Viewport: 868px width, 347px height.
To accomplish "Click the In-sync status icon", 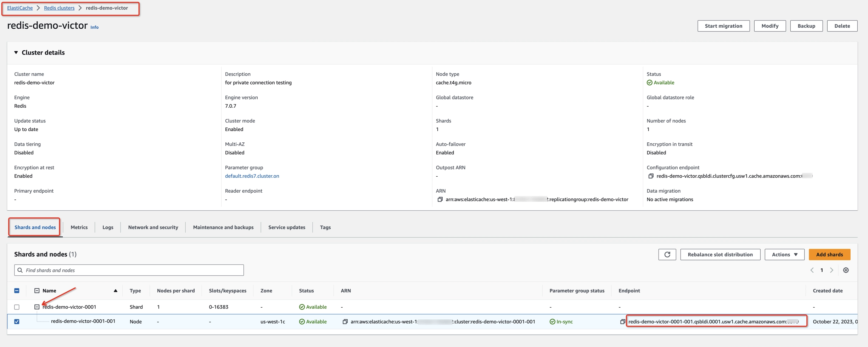I will point(552,322).
